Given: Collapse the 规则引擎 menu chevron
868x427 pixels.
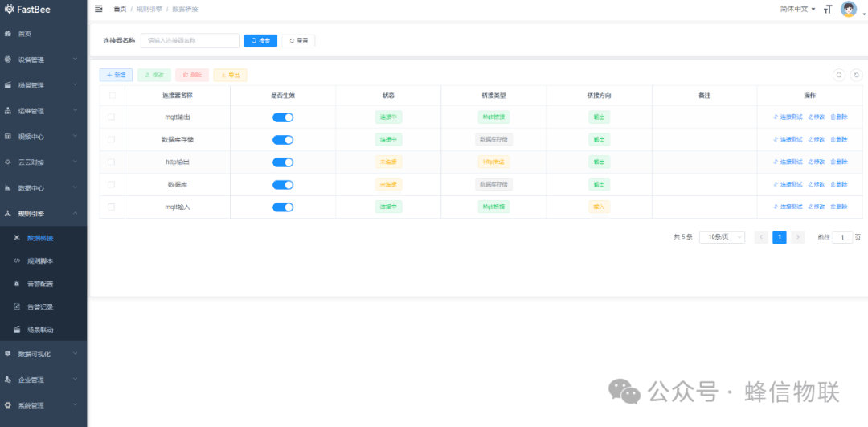Looking at the screenshot, I should 76,212.
